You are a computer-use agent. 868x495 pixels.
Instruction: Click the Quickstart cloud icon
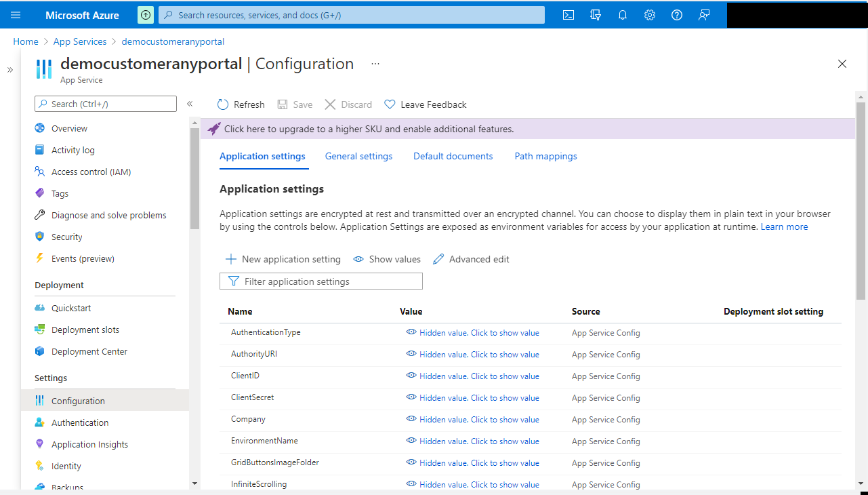40,308
